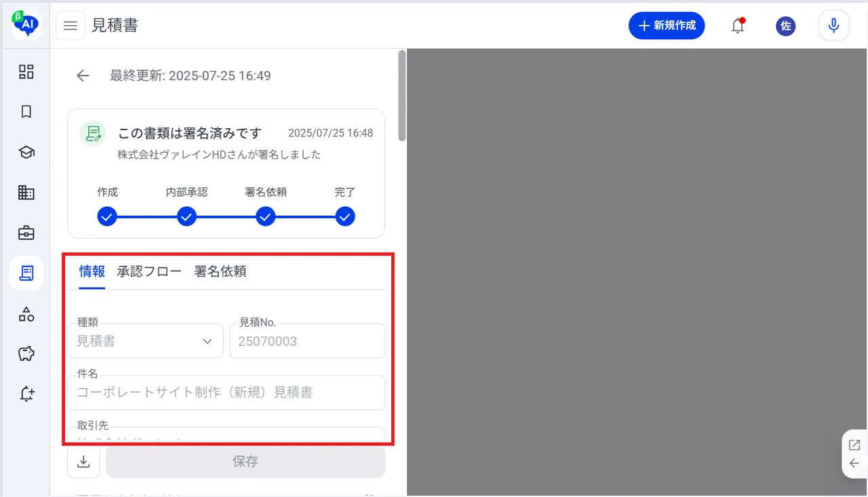
Task: Click the open-in-new-window icon at right edge
Action: pos(854,445)
